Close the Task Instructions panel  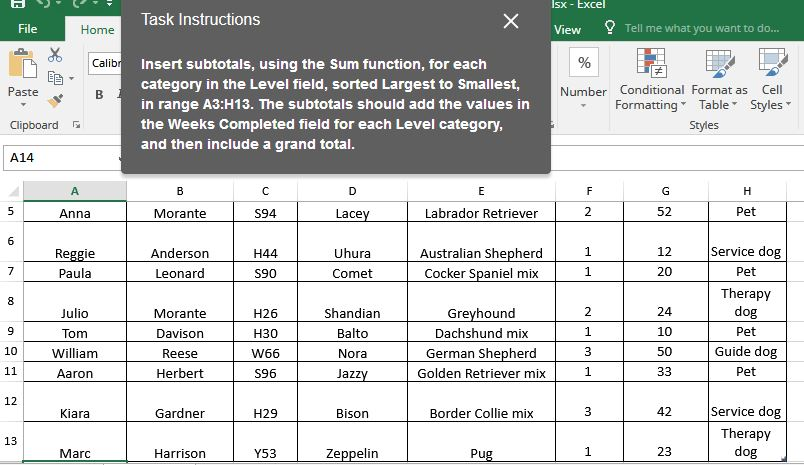[511, 21]
